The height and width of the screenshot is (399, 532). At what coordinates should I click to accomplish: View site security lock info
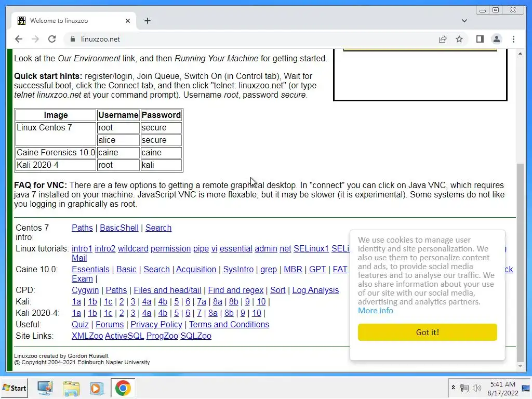[72, 39]
